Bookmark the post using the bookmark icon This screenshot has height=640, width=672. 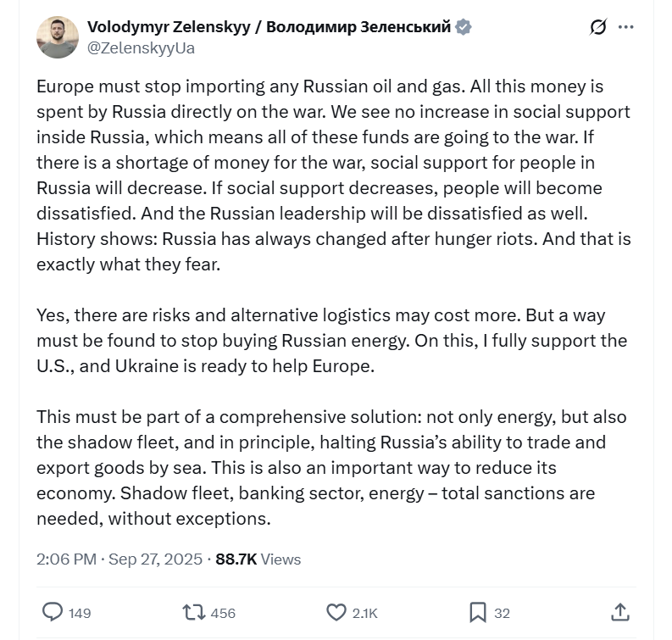[x=478, y=612]
